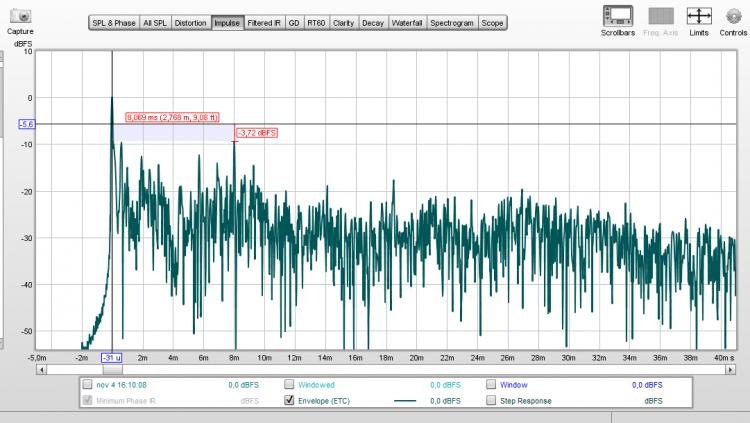Select the Distortion tab
The width and height of the screenshot is (750, 423).
click(x=190, y=23)
